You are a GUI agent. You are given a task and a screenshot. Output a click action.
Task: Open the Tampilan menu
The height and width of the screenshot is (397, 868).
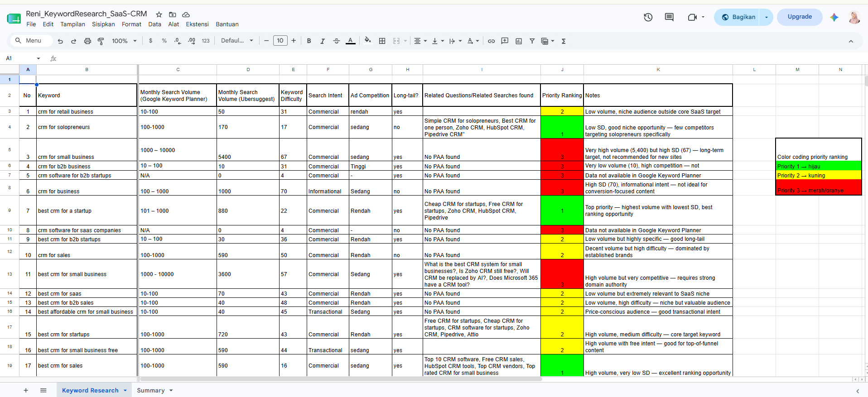(x=72, y=24)
